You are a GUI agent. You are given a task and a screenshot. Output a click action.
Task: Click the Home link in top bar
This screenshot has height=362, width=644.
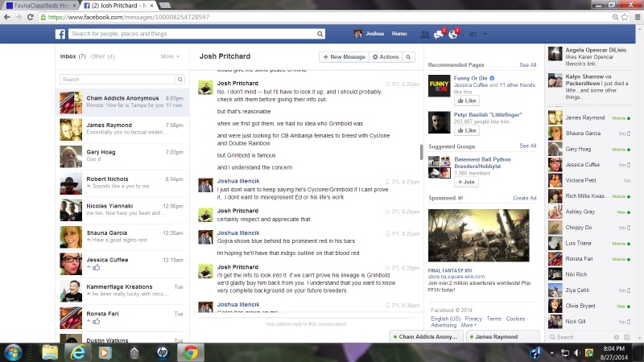point(399,34)
